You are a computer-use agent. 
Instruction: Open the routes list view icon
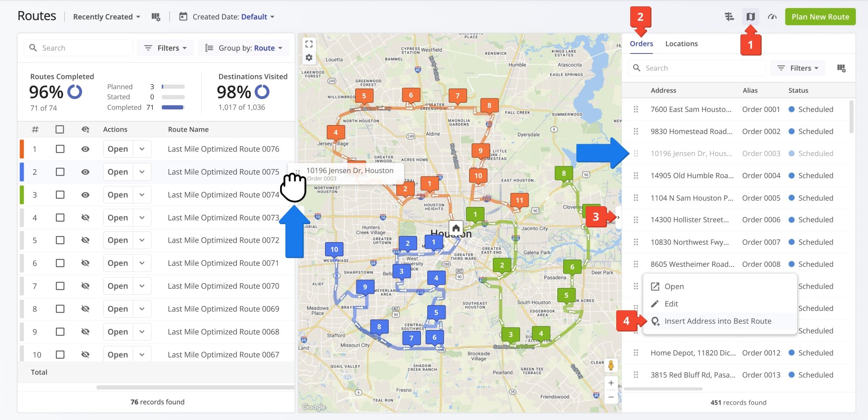click(729, 17)
